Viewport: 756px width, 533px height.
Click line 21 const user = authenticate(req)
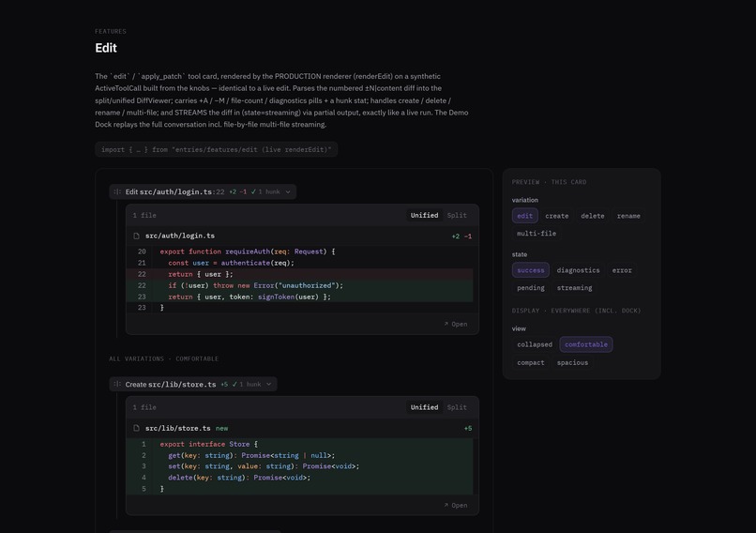(x=299, y=263)
